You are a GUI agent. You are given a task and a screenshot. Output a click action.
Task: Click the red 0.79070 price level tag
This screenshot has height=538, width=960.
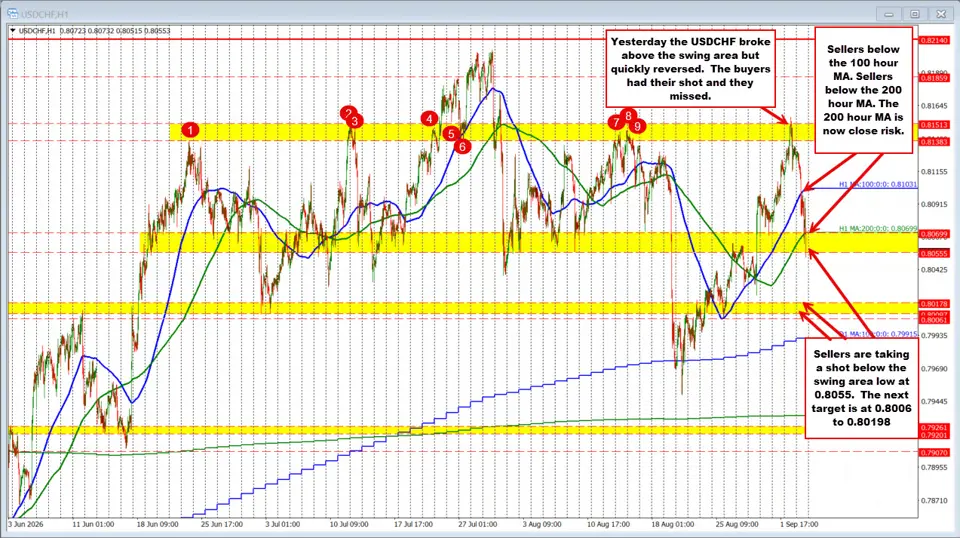pos(934,453)
